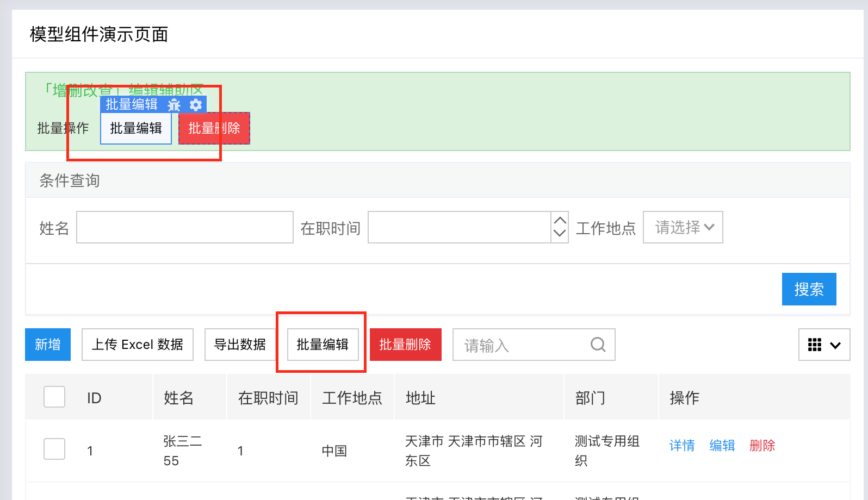Image resolution: width=868 pixels, height=500 pixels.
Task: Click 删除 link for row 张三二 55
Action: pyautogui.click(x=762, y=446)
